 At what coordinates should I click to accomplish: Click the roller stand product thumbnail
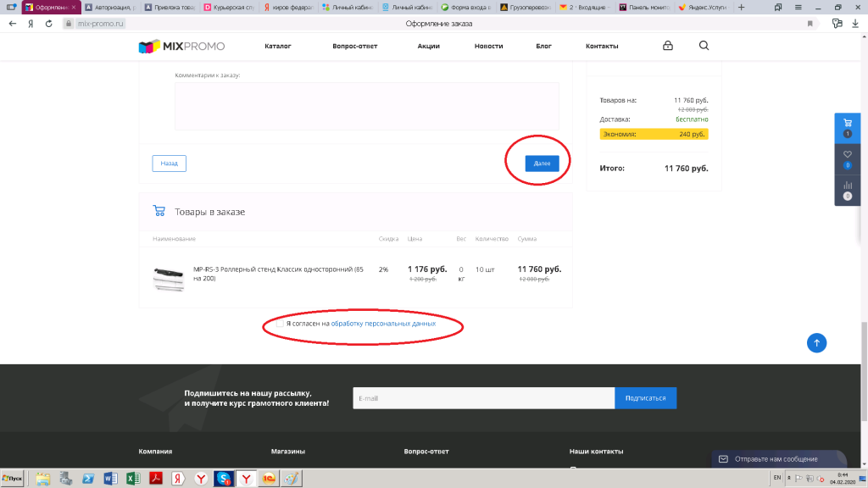168,278
